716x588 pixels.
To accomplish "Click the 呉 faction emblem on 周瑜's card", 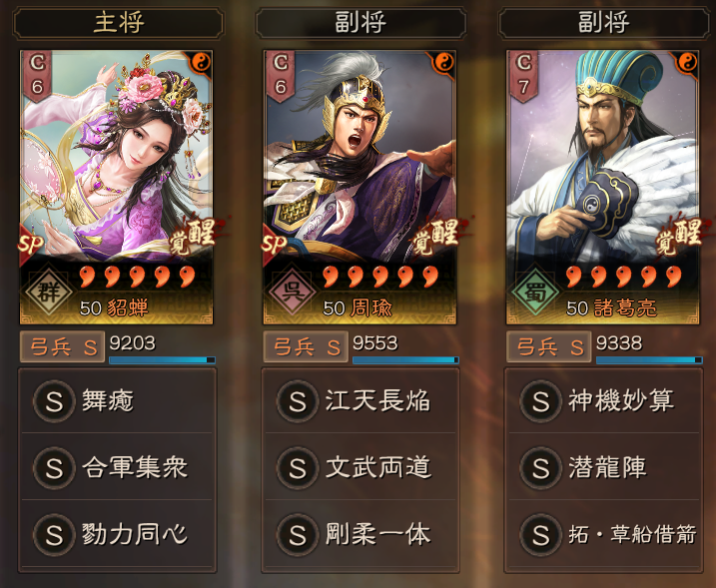I will 292,292.
